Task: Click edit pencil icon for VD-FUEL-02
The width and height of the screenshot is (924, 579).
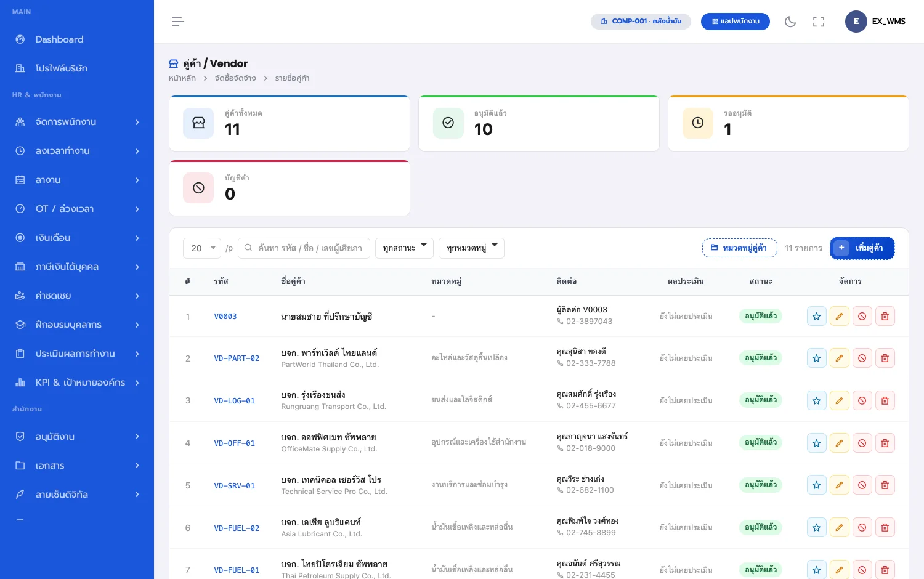Action: 839,527
